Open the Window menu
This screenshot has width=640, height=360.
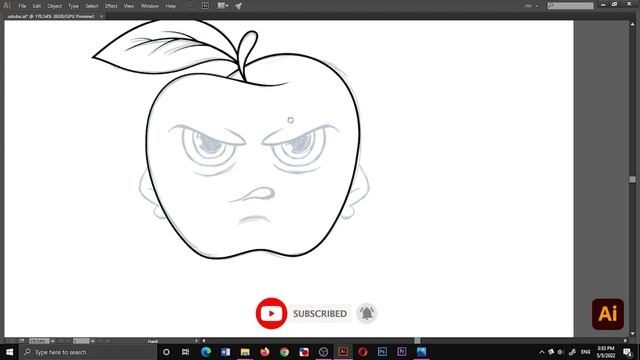(150, 6)
